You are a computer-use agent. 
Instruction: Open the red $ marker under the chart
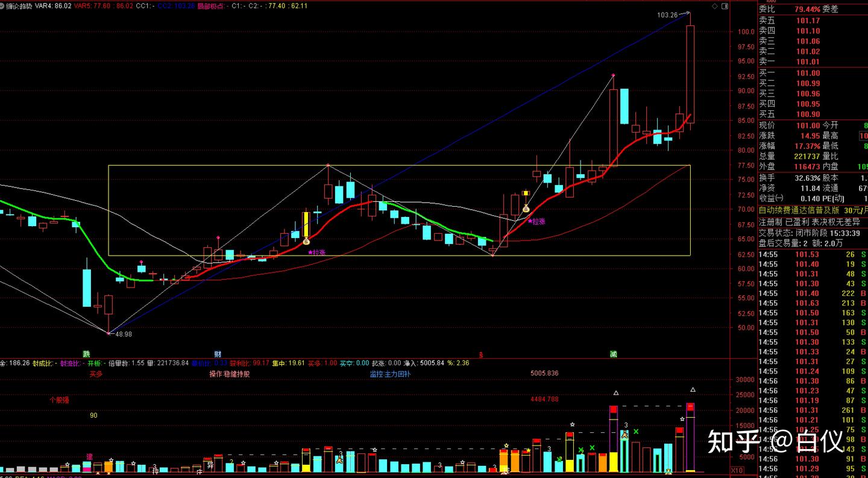point(480,354)
